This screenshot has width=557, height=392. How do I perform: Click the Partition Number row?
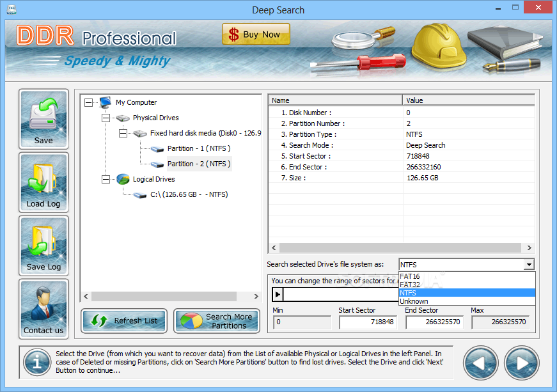tap(402, 123)
